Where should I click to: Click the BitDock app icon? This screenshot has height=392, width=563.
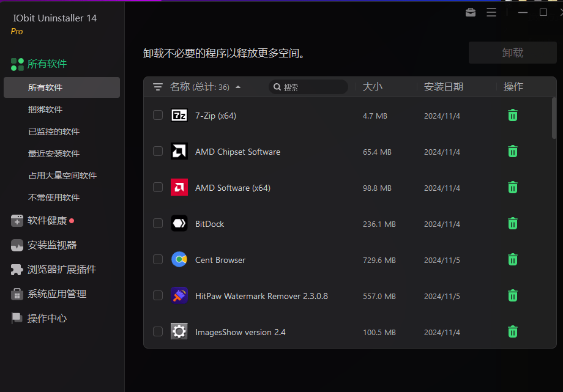coord(179,223)
